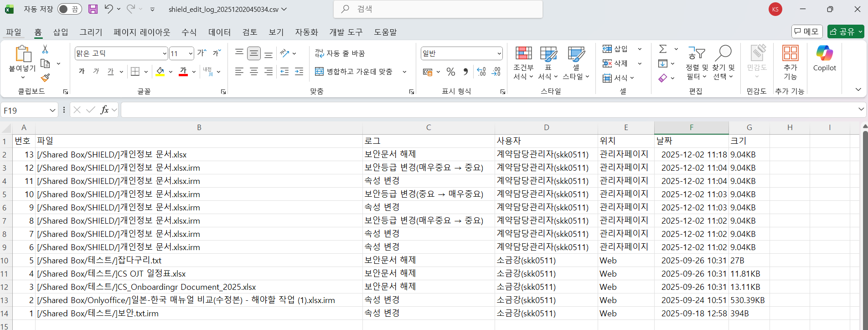Open Find & Select (찾기 및 선택) menu

pyautogui.click(x=723, y=63)
